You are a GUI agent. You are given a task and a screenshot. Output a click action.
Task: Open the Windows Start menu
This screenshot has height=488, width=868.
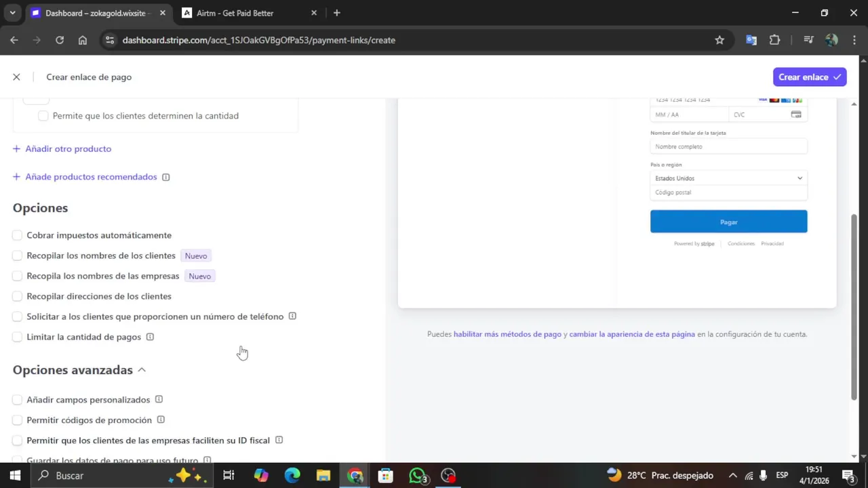15,476
